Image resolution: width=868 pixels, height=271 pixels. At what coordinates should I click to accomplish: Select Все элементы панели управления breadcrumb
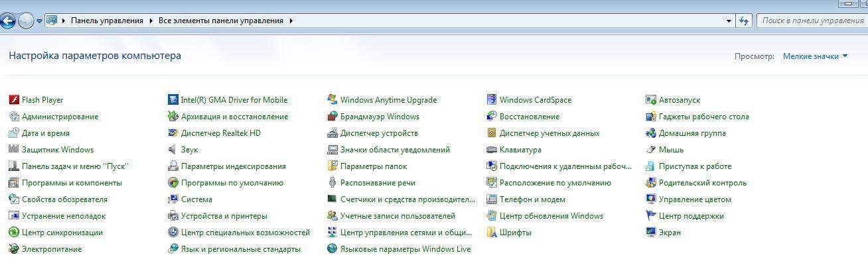[x=221, y=21]
